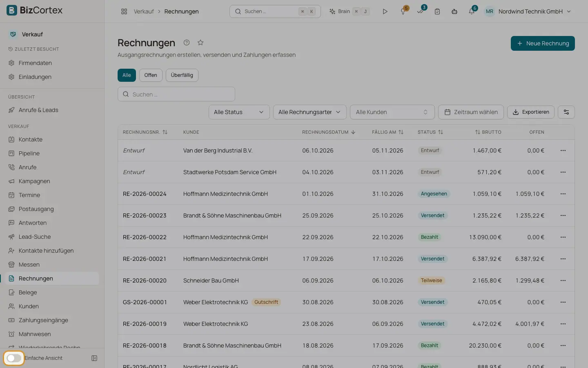Click the Exportieren button
588x368 pixels.
[531, 112]
